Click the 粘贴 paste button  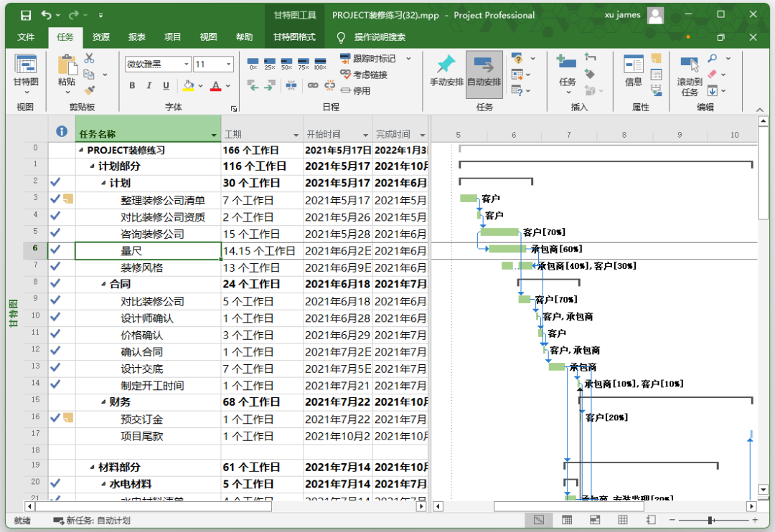tap(67, 74)
